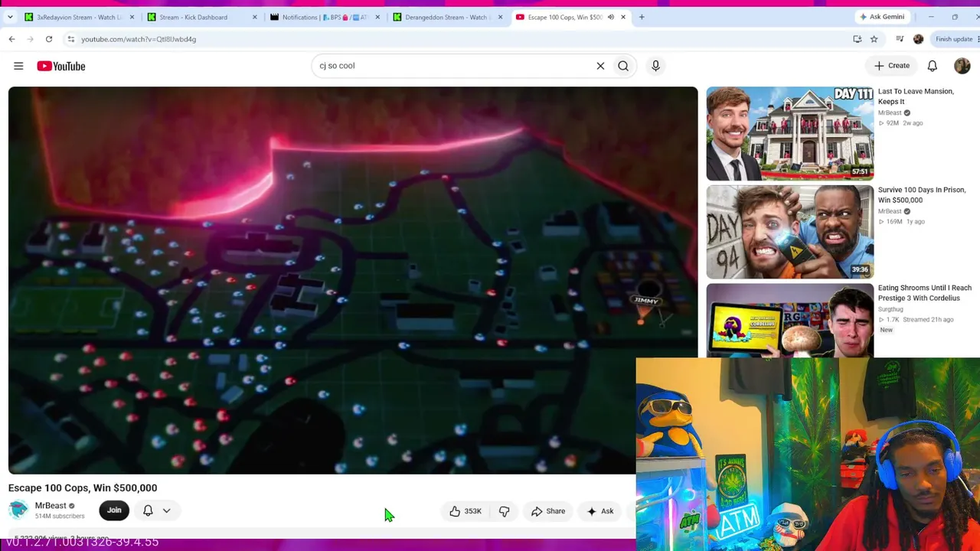Minimize the browser window
980x551 pixels.
click(931, 17)
